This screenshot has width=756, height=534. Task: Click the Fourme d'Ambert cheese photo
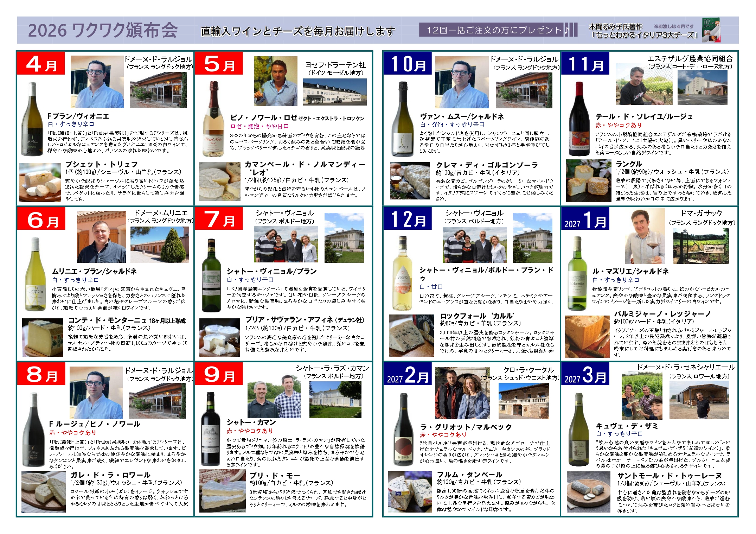click(410, 492)
